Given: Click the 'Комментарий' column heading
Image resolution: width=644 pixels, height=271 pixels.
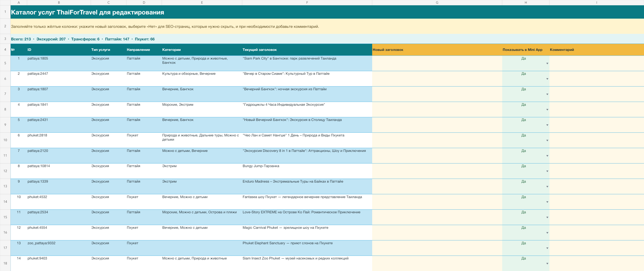Looking at the screenshot, I should coord(596,50).
